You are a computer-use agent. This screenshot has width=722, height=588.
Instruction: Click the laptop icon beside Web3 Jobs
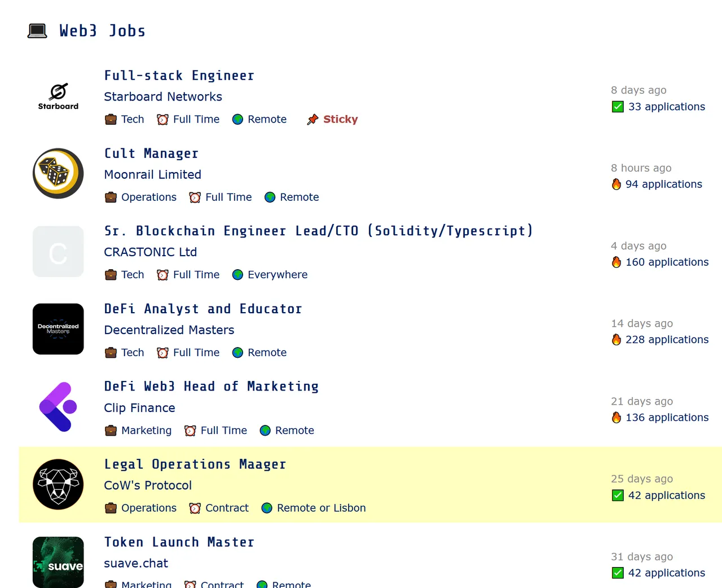point(37,31)
